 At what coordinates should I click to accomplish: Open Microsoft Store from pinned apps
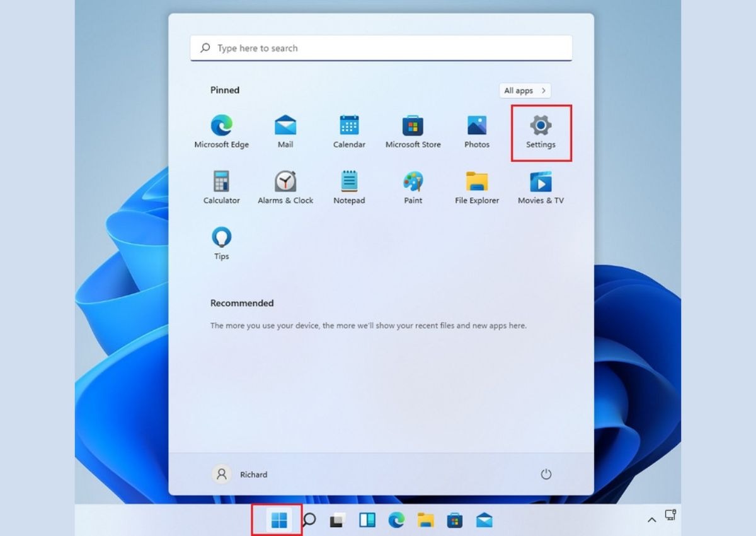(413, 132)
